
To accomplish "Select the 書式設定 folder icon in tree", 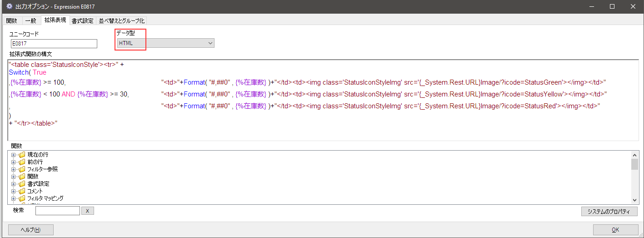I will click(22, 184).
